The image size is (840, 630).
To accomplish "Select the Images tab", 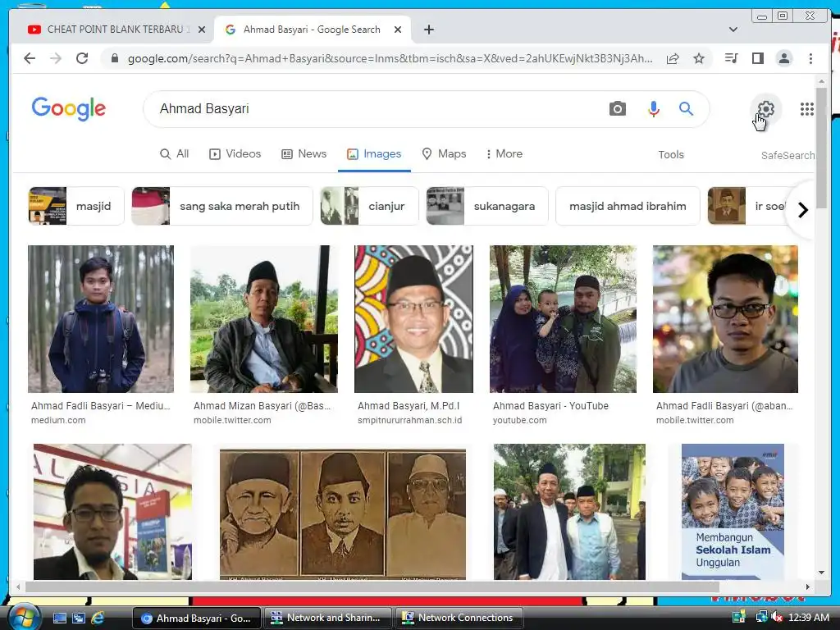I will (374, 153).
